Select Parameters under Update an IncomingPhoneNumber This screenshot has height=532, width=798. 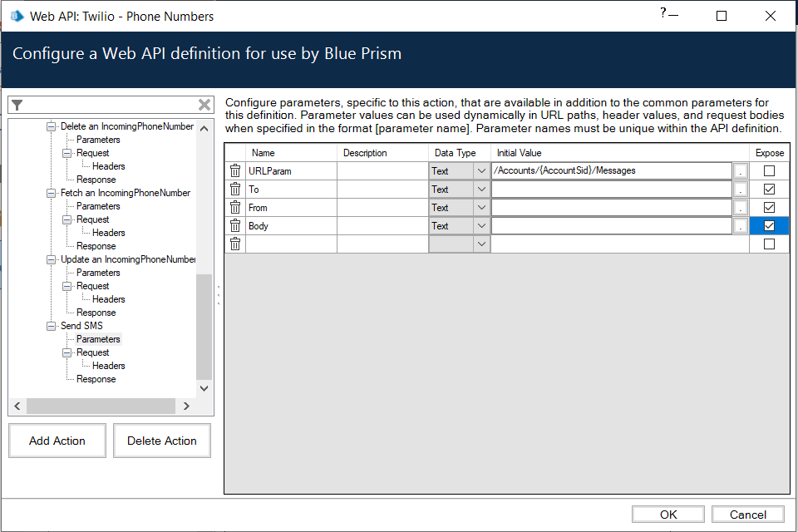(98, 273)
